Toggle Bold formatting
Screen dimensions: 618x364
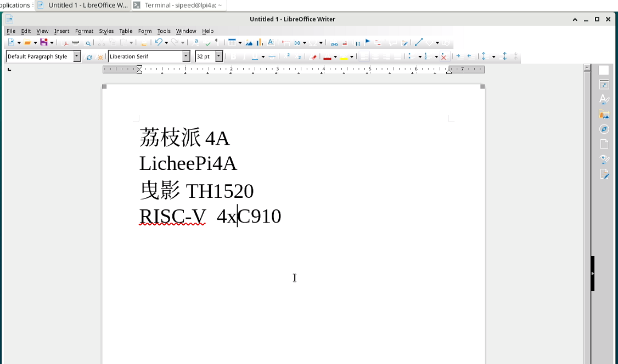coord(233,56)
